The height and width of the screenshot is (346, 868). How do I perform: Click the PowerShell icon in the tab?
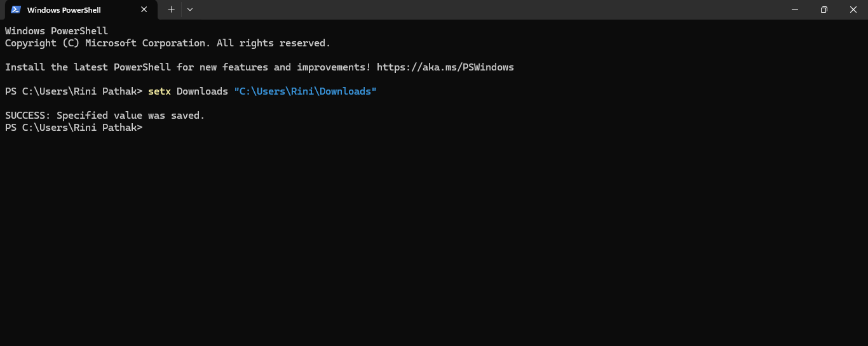[x=16, y=10]
